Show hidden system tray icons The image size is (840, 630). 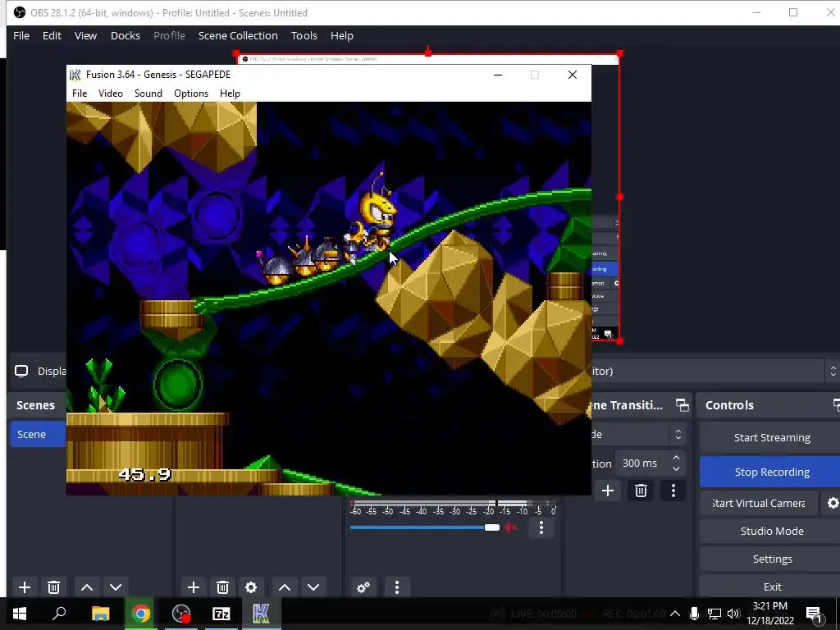(675, 614)
